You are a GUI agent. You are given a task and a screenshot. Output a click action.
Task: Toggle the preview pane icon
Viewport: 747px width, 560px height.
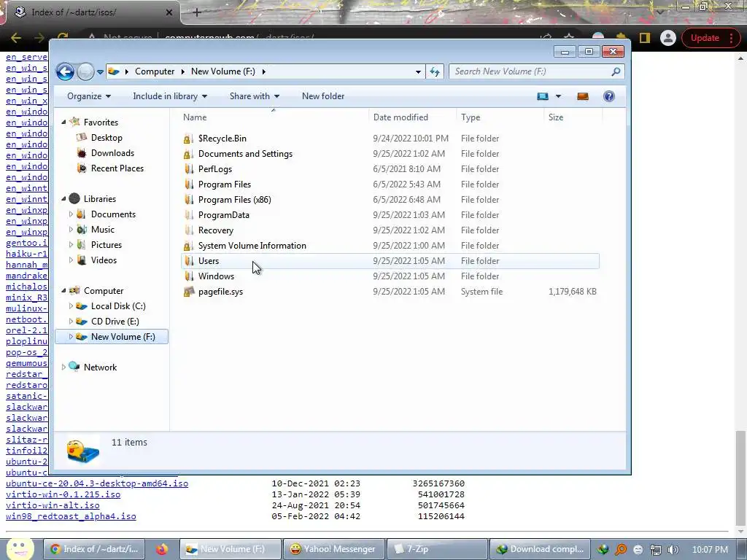coord(583,96)
